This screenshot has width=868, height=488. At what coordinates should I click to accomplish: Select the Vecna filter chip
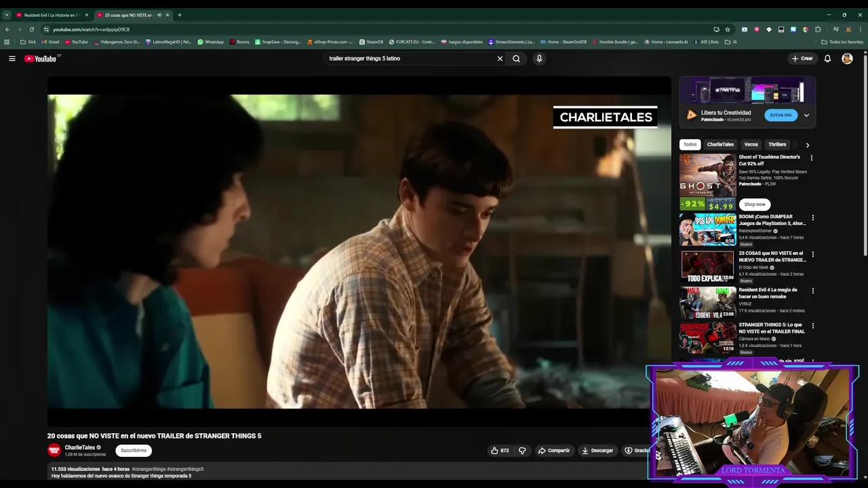pyautogui.click(x=751, y=144)
